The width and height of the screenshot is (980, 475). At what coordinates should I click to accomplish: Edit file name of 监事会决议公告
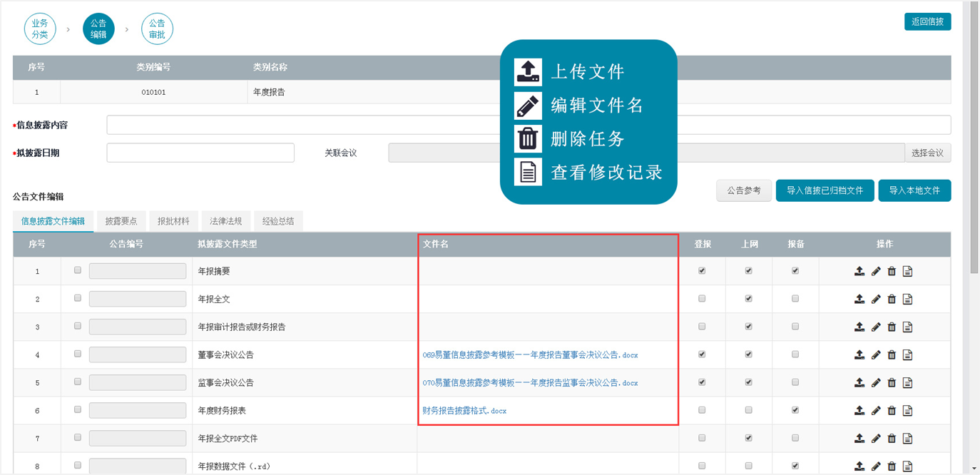876,382
